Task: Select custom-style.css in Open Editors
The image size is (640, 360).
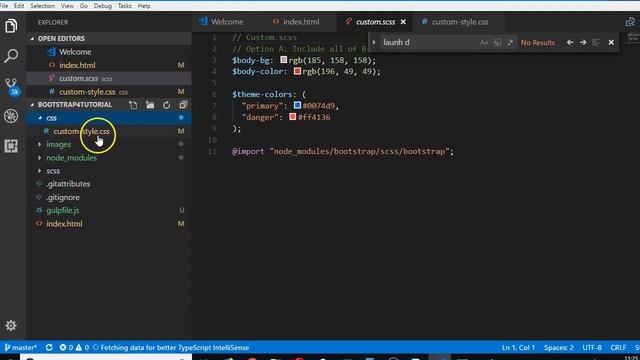Action: (x=108, y=92)
